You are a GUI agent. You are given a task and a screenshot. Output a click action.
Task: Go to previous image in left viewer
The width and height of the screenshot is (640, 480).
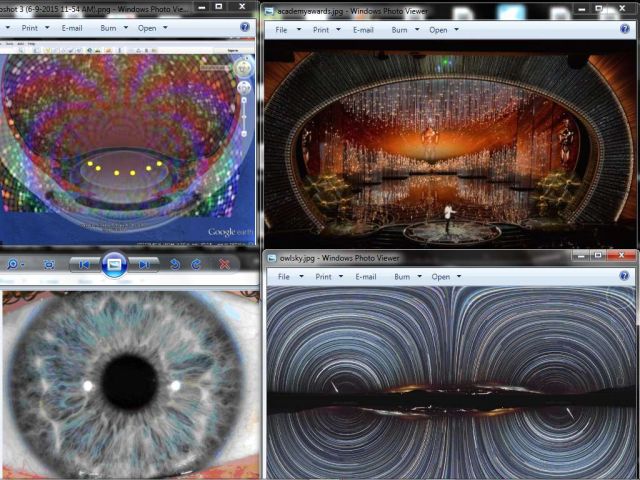(x=84, y=265)
